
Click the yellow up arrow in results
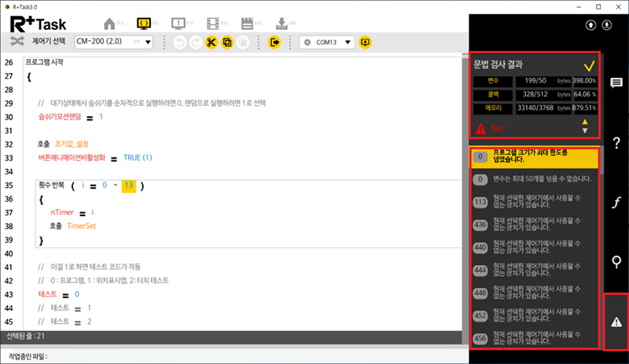pyautogui.click(x=584, y=122)
